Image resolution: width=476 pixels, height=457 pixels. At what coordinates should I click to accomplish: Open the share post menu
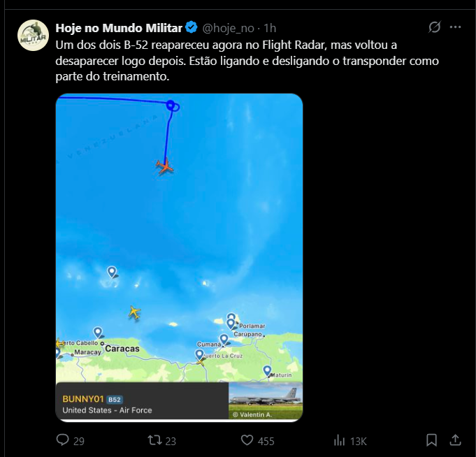pos(455,440)
